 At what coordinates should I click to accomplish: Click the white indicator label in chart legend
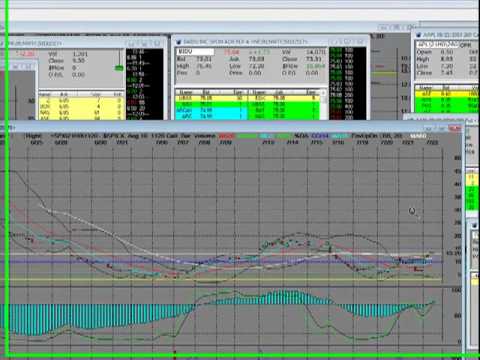click(418, 136)
